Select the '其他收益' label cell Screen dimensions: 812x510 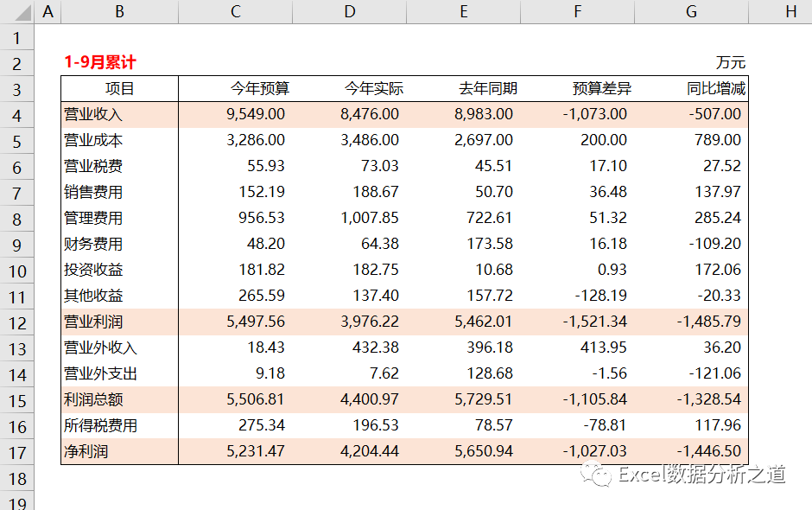pos(119,296)
